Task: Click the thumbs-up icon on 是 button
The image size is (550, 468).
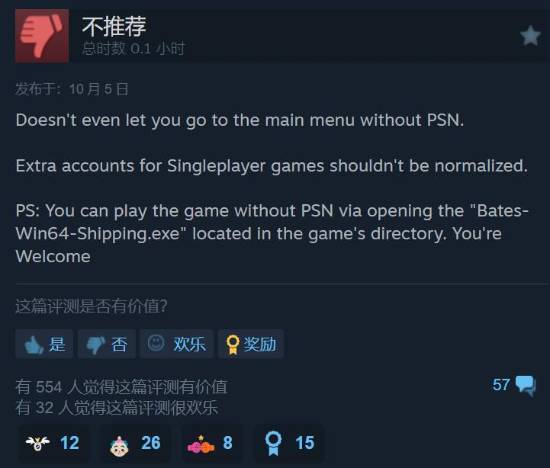Action: point(34,345)
